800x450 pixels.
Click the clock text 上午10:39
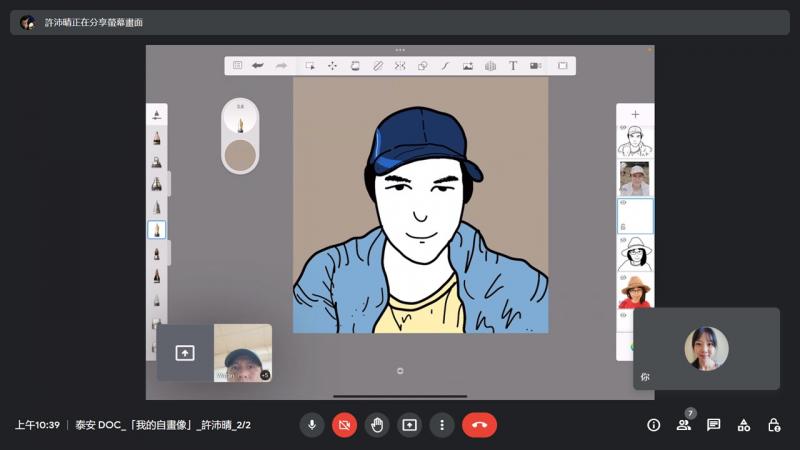click(x=37, y=424)
